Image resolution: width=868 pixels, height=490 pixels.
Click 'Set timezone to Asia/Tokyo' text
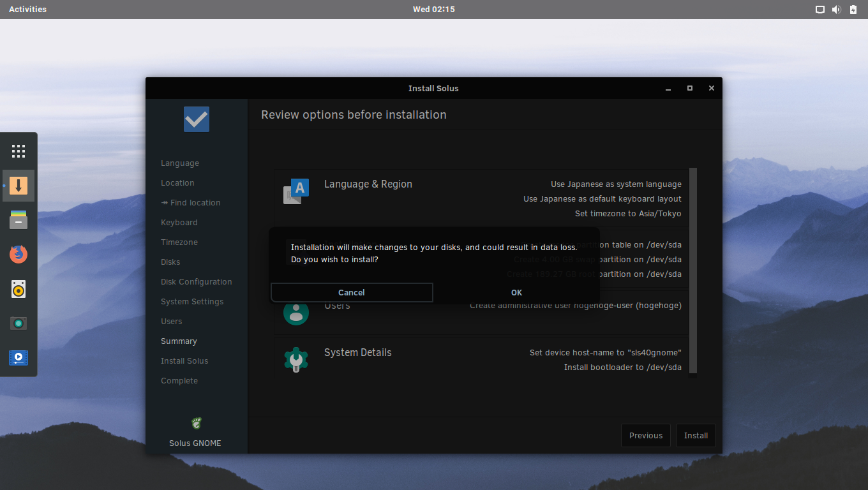point(628,214)
